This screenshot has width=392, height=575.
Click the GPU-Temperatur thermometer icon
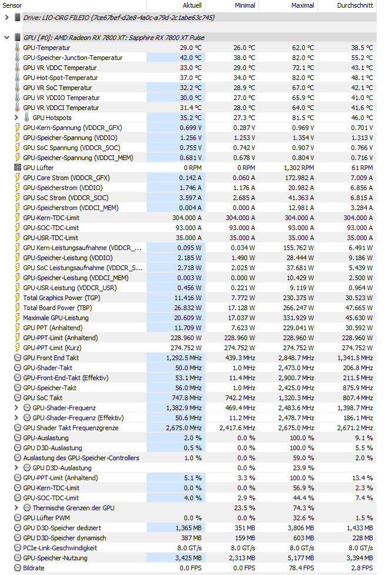(17, 47)
